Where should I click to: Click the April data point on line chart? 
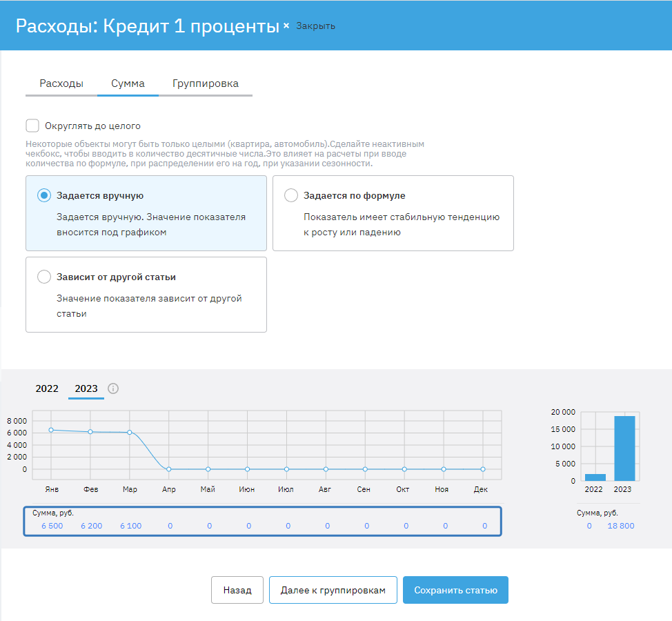coord(169,469)
